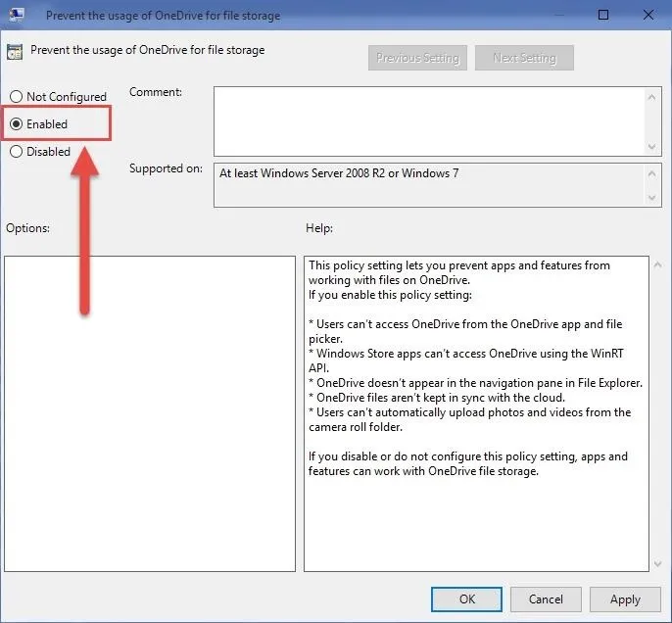
Task: Confirm changes with the OK button
Action: (466, 599)
